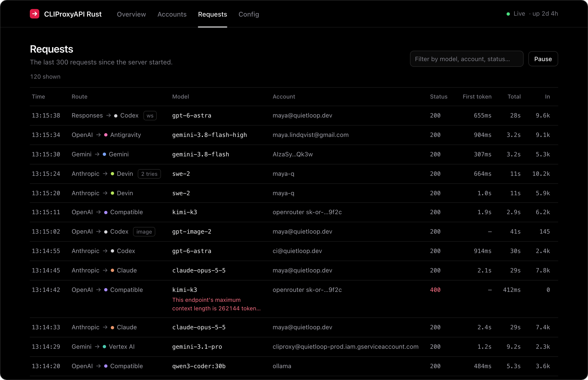588x380 pixels.
Task: Click the Devin dot on 13:15:20 row
Action: coord(112,193)
